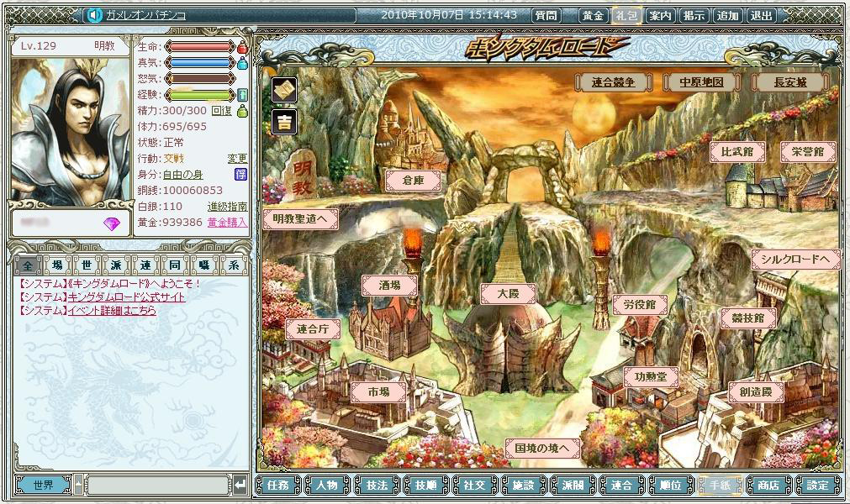Click 退出 to exit game
This screenshot has width=850, height=504.
point(761,16)
